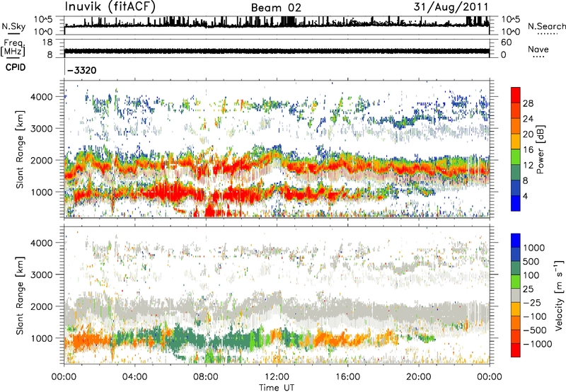Image resolution: width=566 pixels, height=392 pixels.
Task: Select the CPID value "-3320"
Action: click(x=82, y=70)
